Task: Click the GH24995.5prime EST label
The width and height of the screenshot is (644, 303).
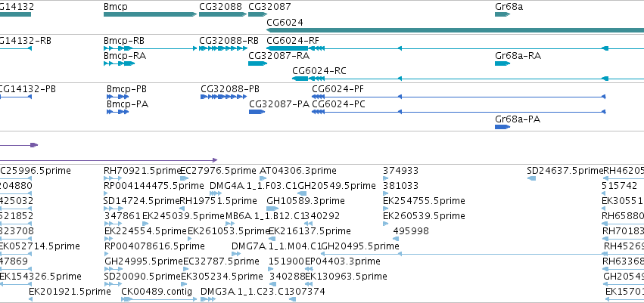Action: (x=144, y=261)
